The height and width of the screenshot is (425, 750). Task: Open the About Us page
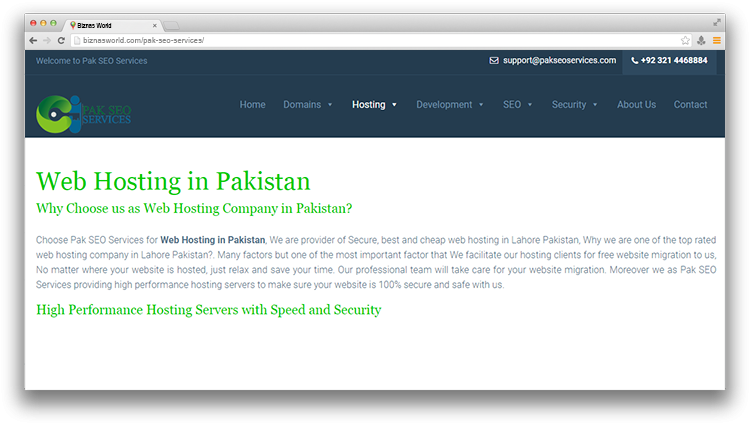636,105
